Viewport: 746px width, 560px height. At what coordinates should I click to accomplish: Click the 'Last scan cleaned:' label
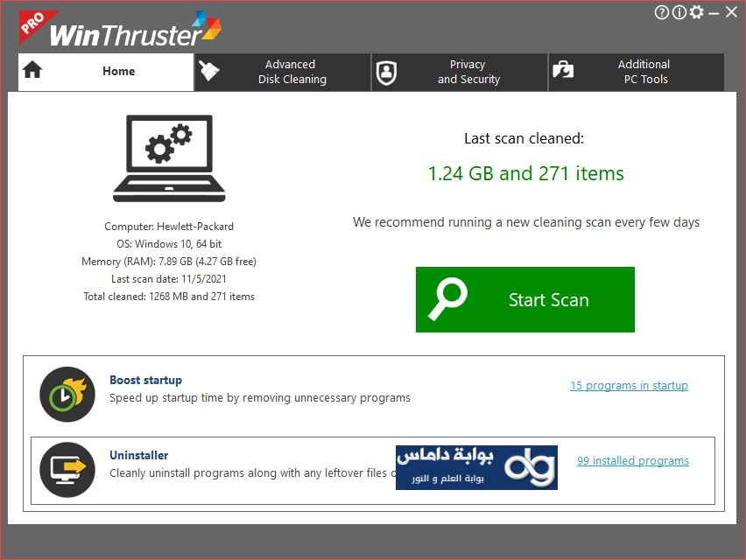[x=524, y=138]
